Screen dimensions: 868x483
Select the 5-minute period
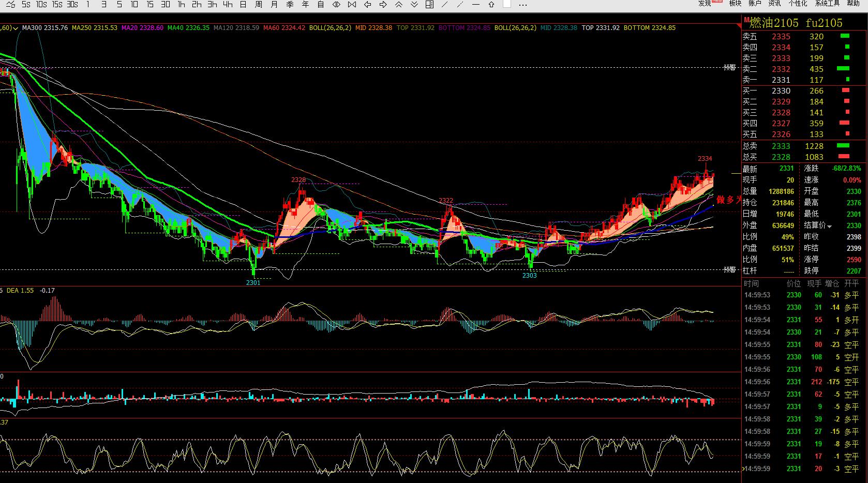point(119,4)
